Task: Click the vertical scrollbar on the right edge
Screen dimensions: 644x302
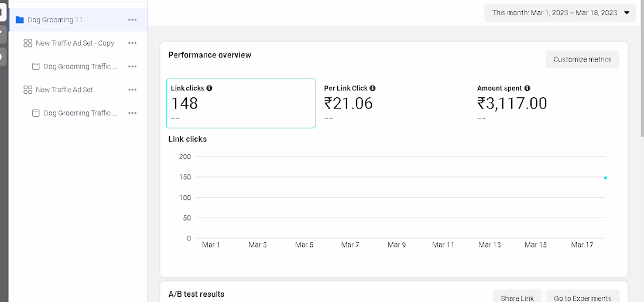Action: click(642, 68)
